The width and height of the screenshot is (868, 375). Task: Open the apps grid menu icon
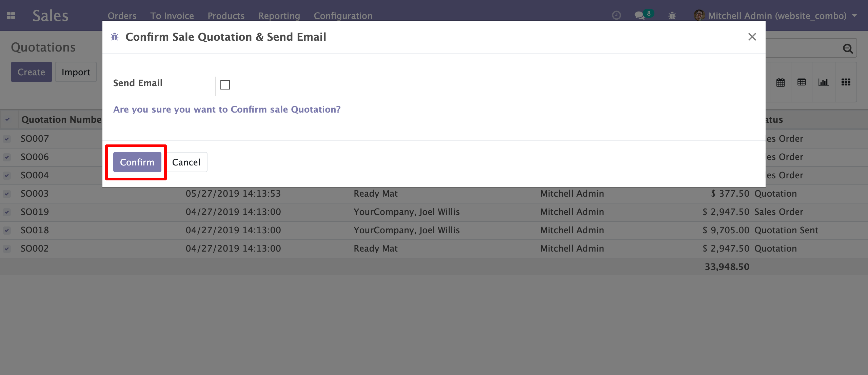11,16
